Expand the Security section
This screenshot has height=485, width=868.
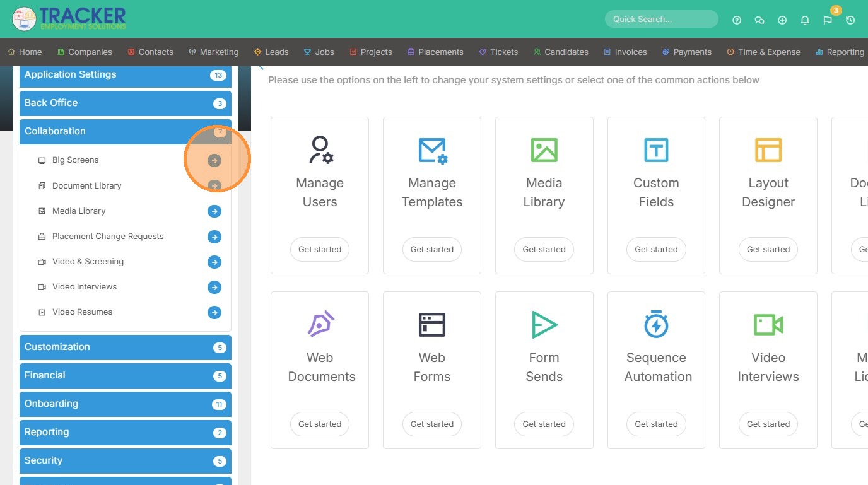pyautogui.click(x=126, y=461)
